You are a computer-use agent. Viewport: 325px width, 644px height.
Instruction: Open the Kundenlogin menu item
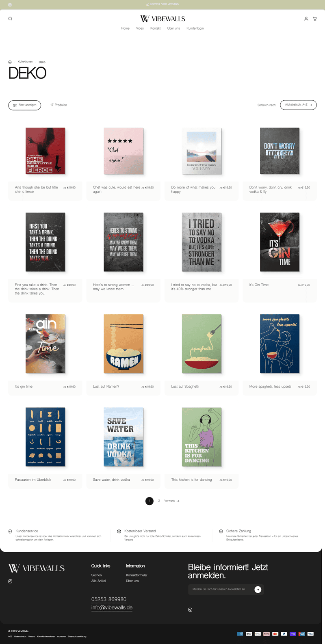195,28
